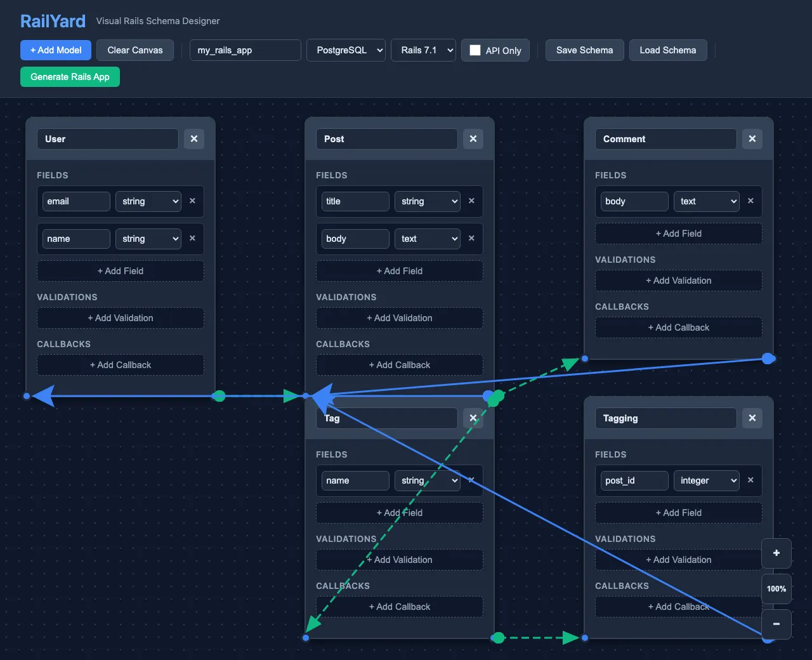
Task: Add a field to the User model
Action: (x=121, y=271)
